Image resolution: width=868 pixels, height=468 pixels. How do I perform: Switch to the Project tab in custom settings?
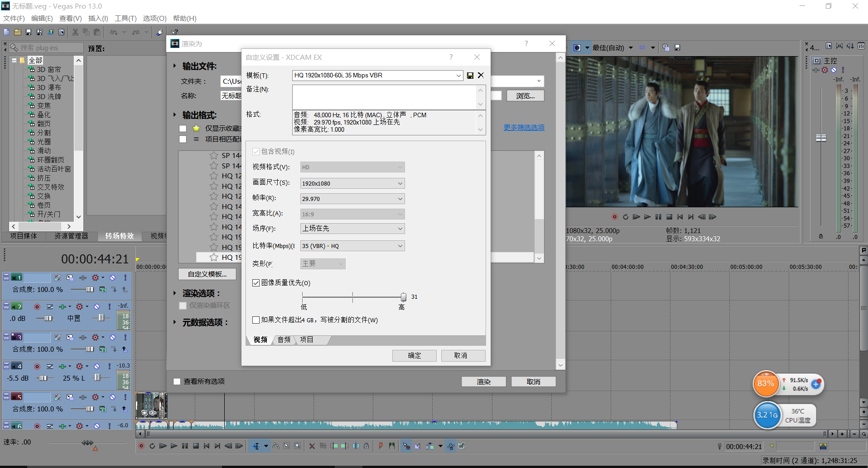click(x=307, y=340)
